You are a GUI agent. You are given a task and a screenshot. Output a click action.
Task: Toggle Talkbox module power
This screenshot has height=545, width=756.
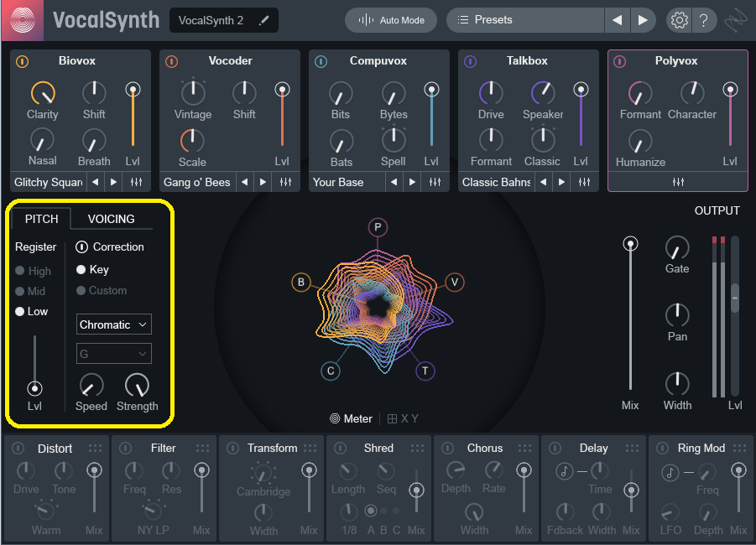pyautogui.click(x=470, y=62)
